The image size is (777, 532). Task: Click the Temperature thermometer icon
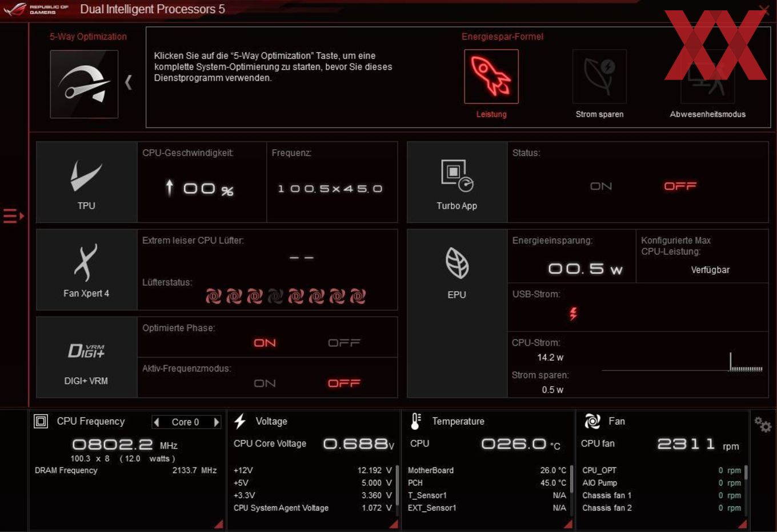tap(416, 422)
